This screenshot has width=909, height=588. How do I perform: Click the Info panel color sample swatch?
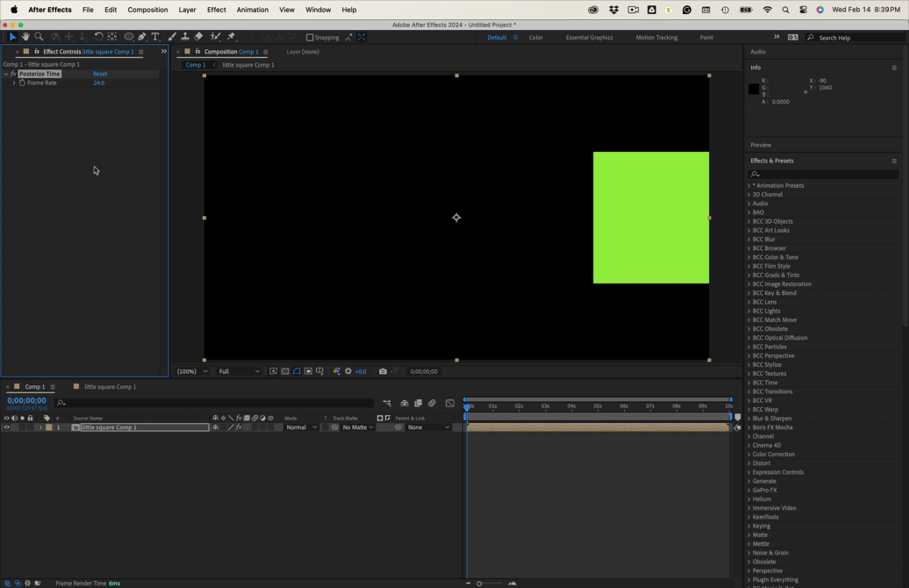pos(754,89)
